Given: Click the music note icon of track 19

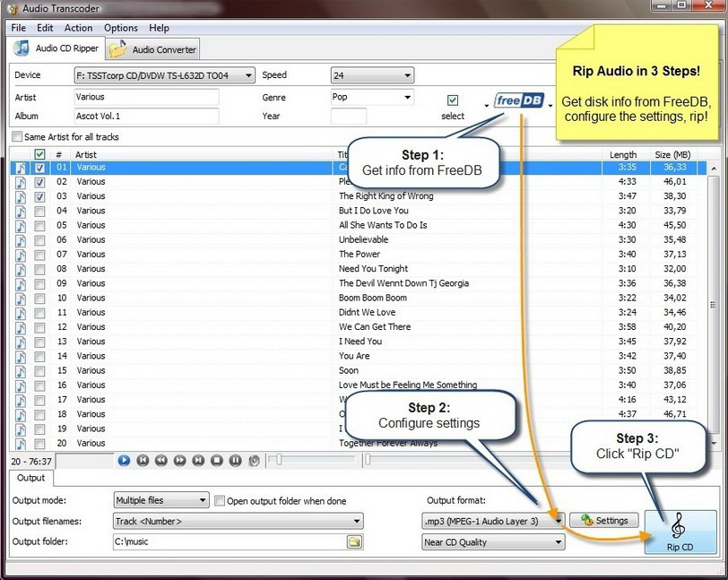Looking at the screenshot, I should click(21, 429).
